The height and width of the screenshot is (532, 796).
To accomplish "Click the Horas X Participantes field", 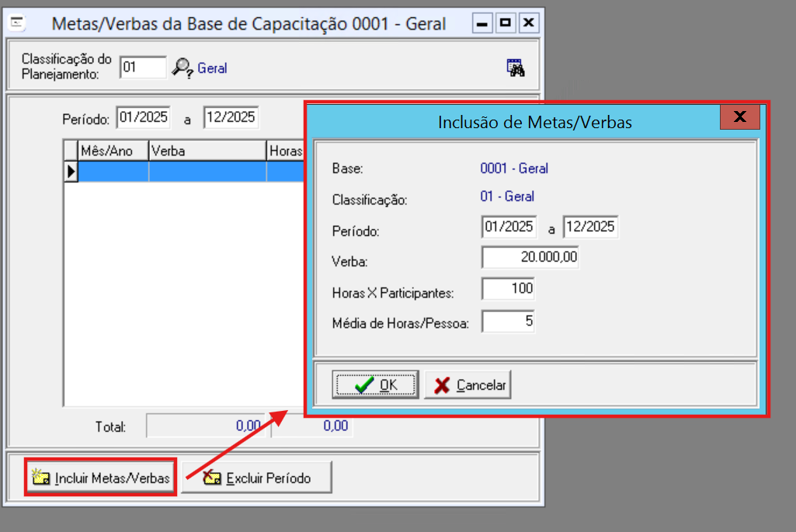I will (508, 289).
